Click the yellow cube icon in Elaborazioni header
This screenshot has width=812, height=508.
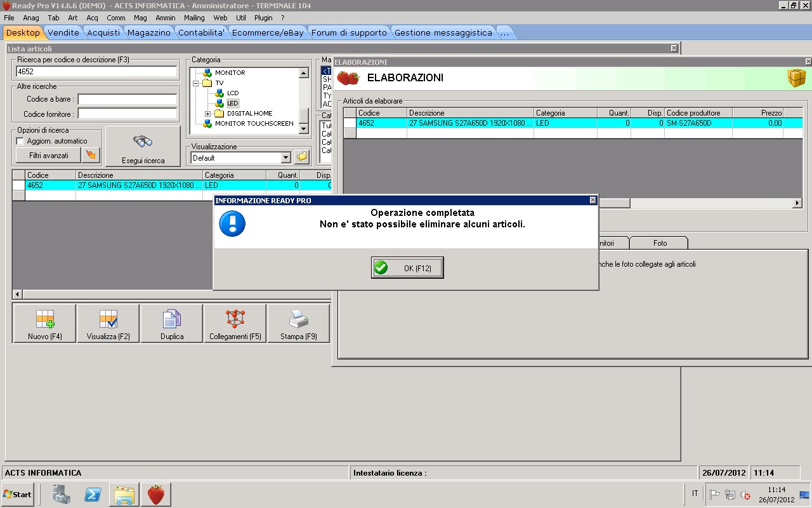796,78
